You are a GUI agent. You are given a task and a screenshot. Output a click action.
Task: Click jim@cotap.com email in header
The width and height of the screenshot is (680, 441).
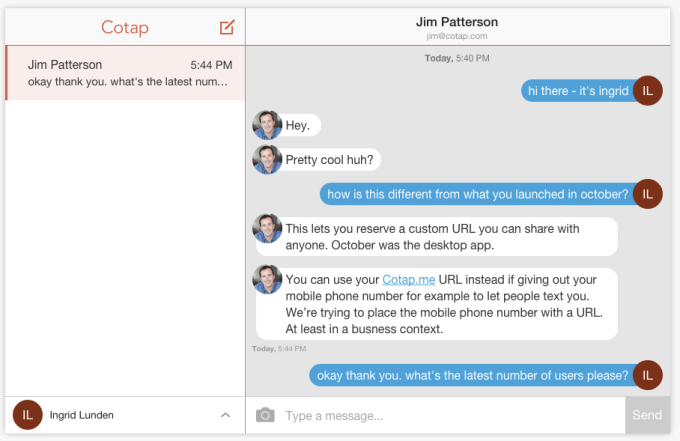pyautogui.click(x=457, y=36)
